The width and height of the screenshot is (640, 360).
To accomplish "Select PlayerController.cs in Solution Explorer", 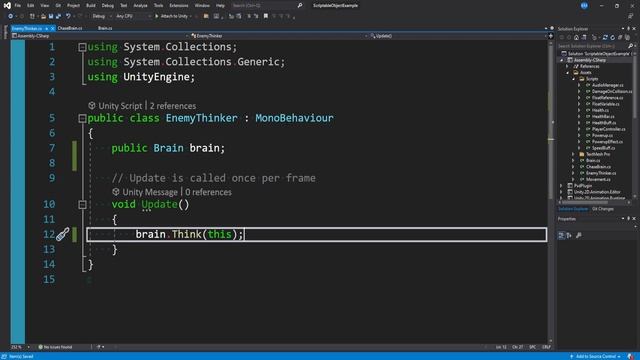I will point(608,129).
